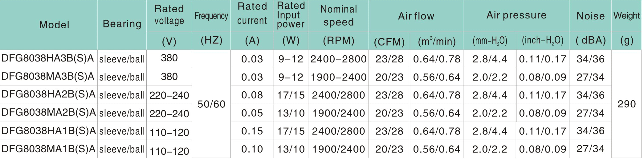644x167 pixels.
Task: Select the Bearing column header
Action: 122,24
